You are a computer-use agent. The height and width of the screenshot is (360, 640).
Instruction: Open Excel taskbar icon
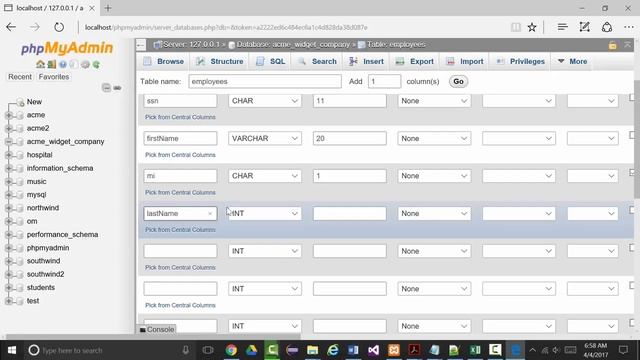point(475,350)
